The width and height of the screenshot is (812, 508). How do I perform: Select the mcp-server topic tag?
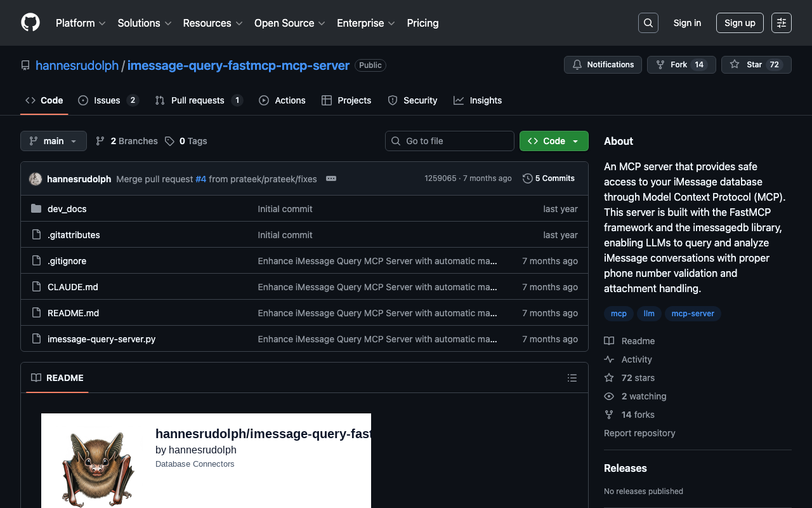692,314
